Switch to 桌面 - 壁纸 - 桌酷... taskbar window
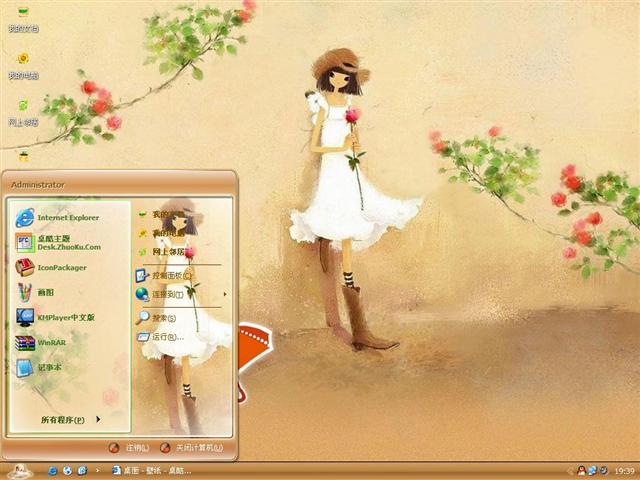The width and height of the screenshot is (640, 480). [152, 471]
